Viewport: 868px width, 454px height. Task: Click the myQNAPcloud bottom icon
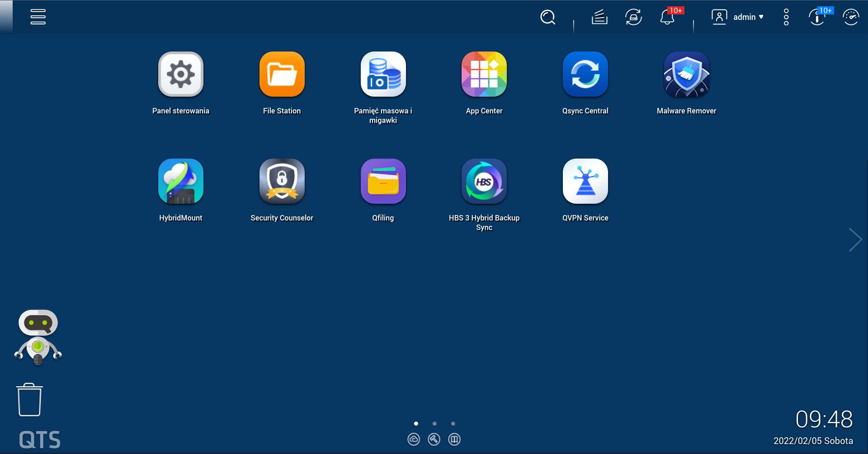click(x=414, y=439)
